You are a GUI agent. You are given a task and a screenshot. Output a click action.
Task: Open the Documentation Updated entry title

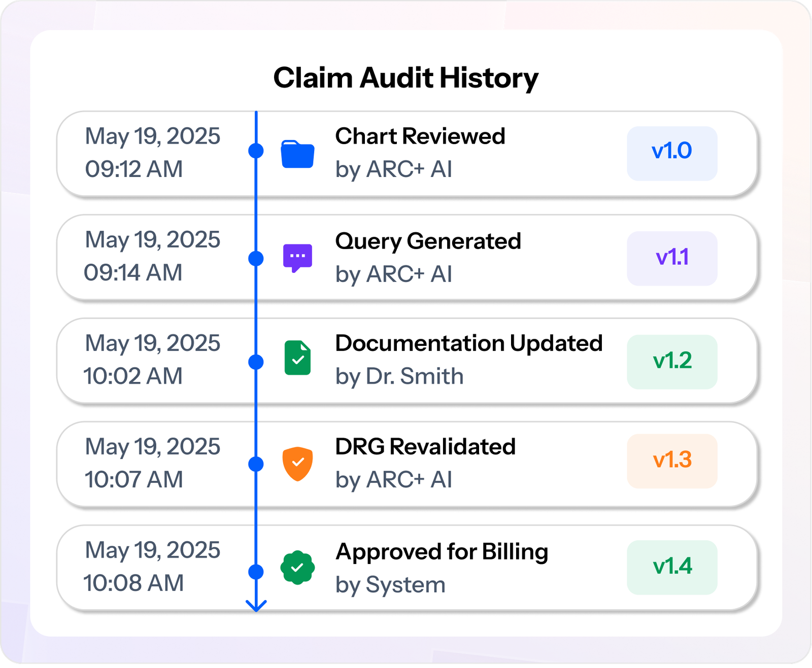click(x=469, y=343)
